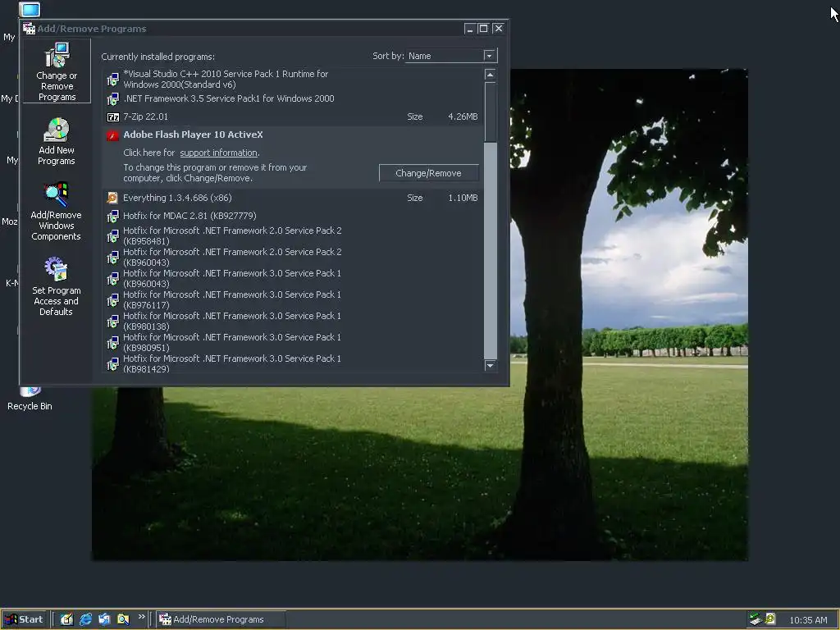This screenshot has width=840, height=630.
Task: Select .NET 3.0 SP1 hotfix KB976117
Action: [x=293, y=300]
